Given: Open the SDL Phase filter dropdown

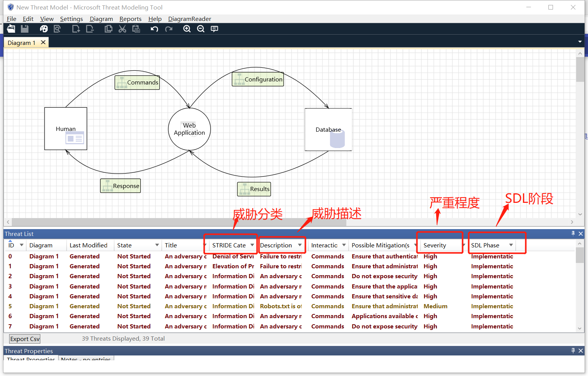Looking at the screenshot, I should click(511, 245).
